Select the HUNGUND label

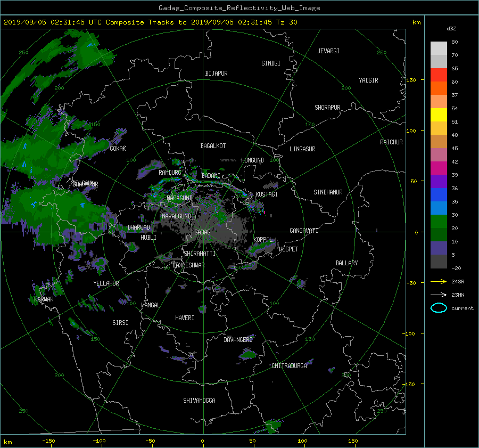[252, 160]
